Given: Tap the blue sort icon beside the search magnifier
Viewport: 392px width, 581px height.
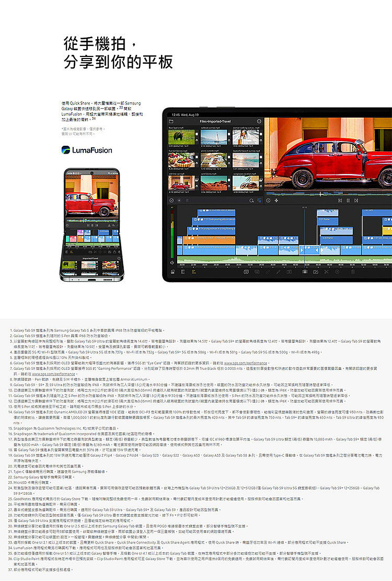Looking at the screenshot, I should click(x=259, y=201).
